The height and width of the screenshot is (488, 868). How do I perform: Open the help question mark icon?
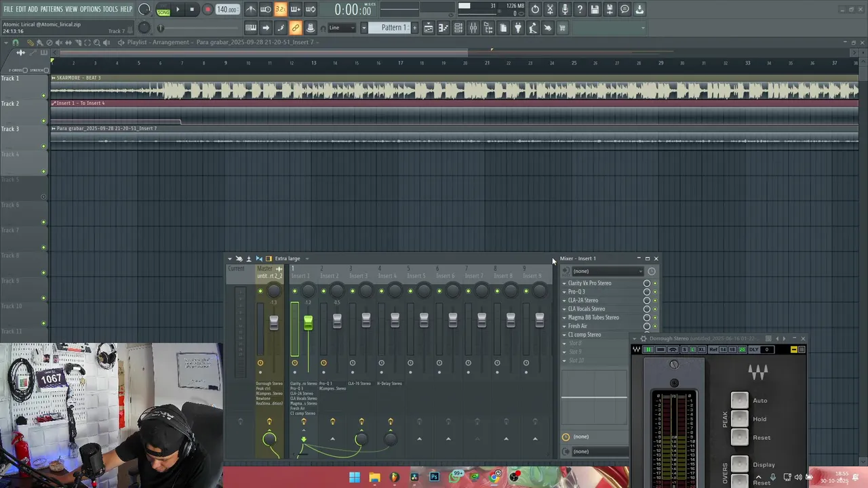pyautogui.click(x=580, y=9)
